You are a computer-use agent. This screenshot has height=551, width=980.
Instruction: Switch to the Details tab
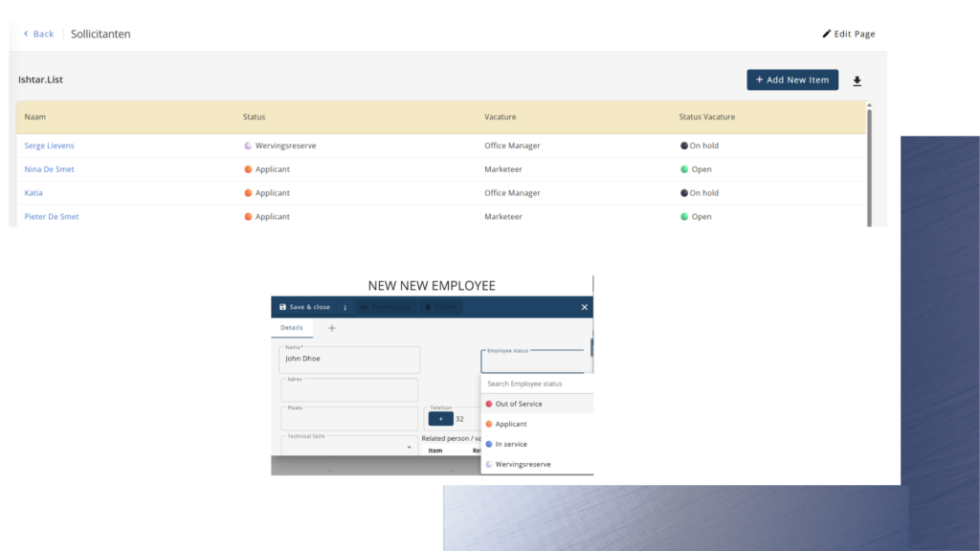(291, 328)
